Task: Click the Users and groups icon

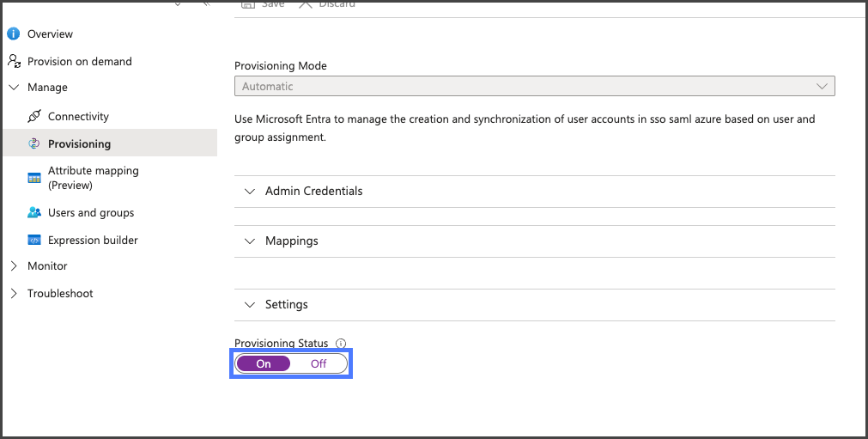Action: click(x=34, y=213)
